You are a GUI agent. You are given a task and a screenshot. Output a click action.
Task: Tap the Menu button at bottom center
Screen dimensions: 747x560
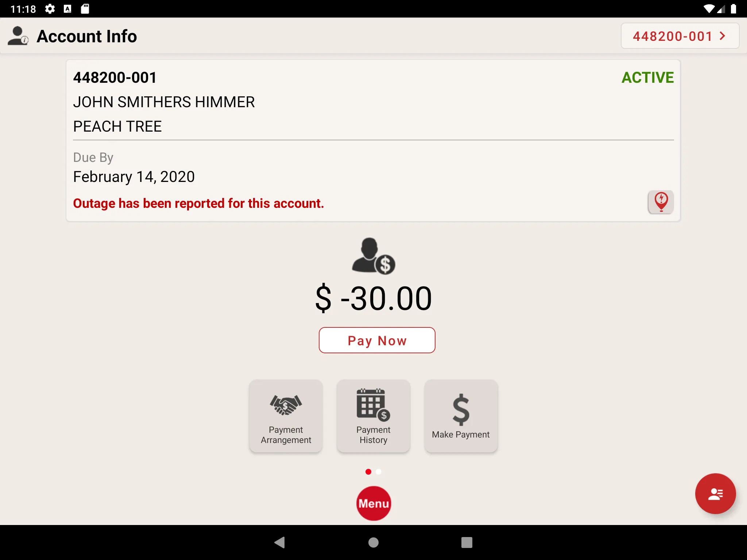[x=373, y=503]
